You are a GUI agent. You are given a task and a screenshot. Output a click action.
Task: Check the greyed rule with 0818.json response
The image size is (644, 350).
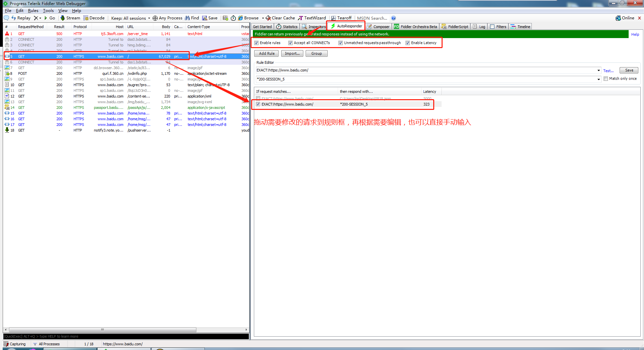pyautogui.click(x=258, y=99)
